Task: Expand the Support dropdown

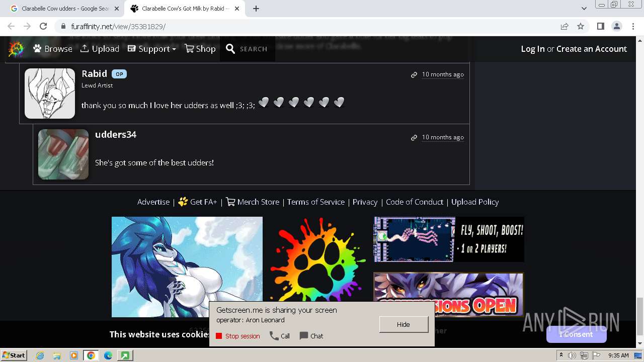Action: pyautogui.click(x=152, y=49)
